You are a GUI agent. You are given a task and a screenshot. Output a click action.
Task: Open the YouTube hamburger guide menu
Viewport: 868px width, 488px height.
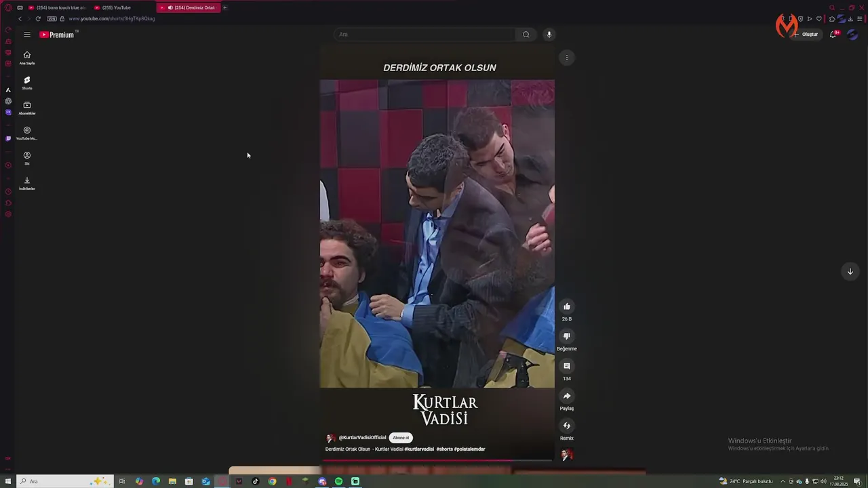27,35
